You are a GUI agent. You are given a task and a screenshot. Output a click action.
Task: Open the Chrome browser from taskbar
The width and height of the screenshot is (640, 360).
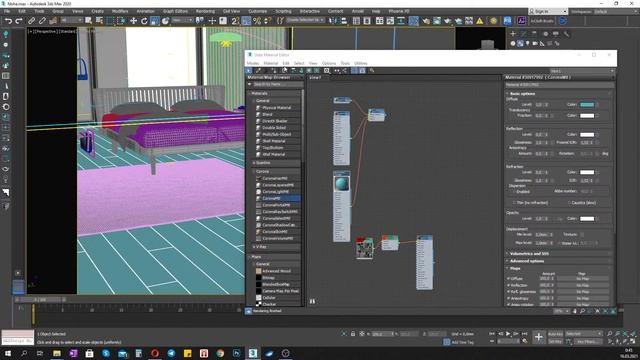click(x=220, y=353)
